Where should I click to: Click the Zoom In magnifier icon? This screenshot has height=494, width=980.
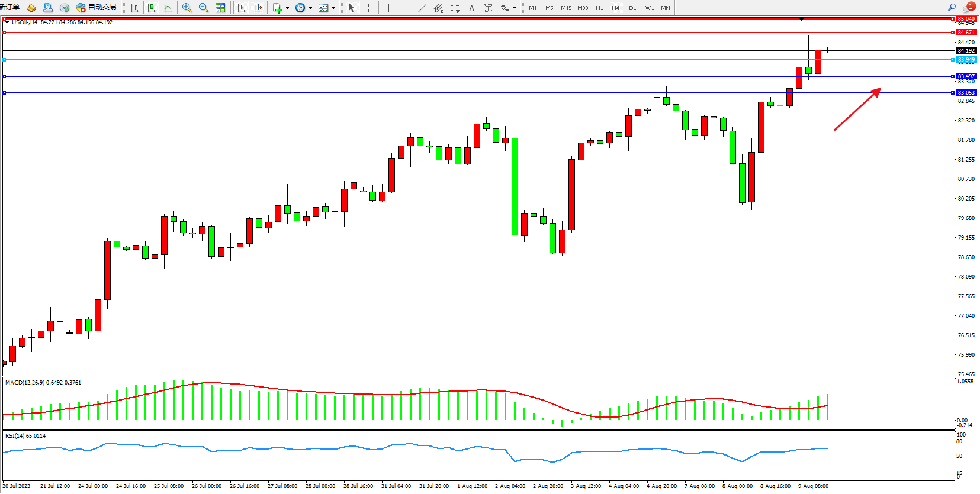(187, 8)
